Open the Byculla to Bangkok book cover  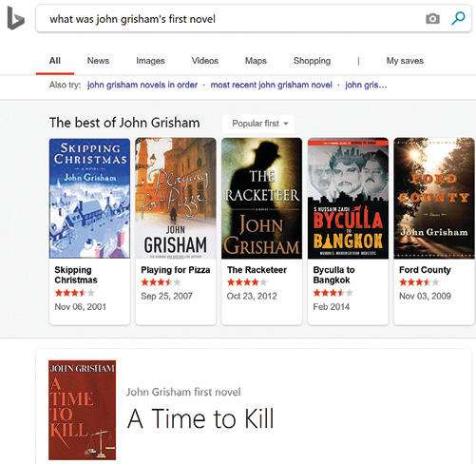click(348, 199)
